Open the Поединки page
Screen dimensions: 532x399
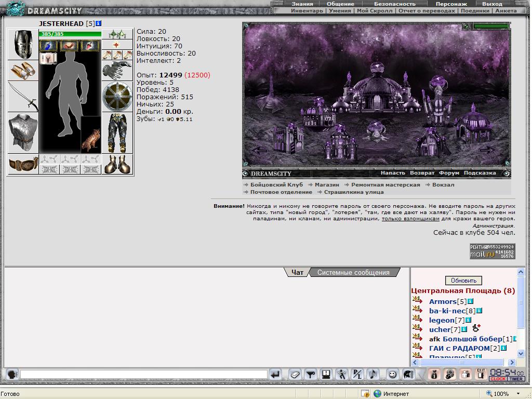475,10
